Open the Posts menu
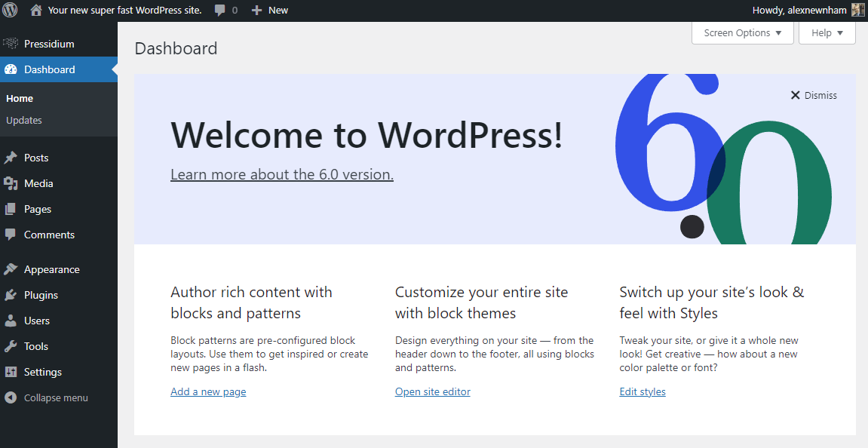The width and height of the screenshot is (868, 448). pos(59,158)
